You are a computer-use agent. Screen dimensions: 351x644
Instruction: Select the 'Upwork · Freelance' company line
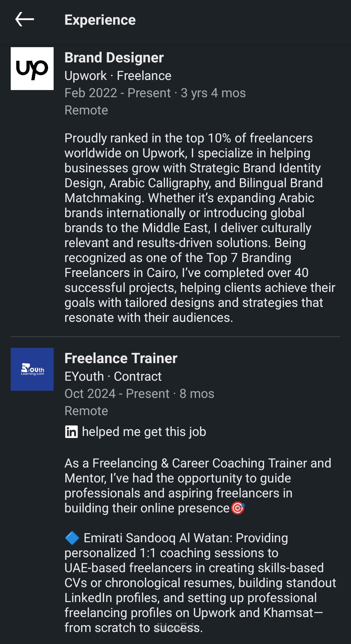click(x=118, y=76)
